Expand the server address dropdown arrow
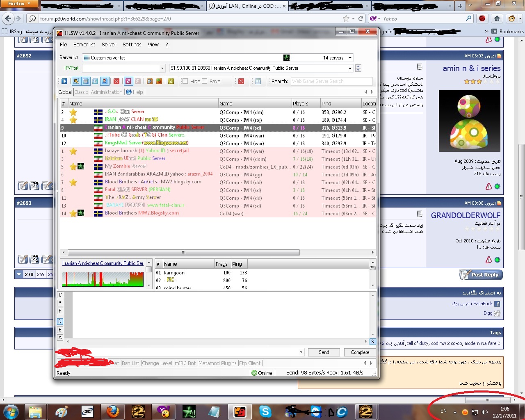The image size is (525, 420). (350, 68)
